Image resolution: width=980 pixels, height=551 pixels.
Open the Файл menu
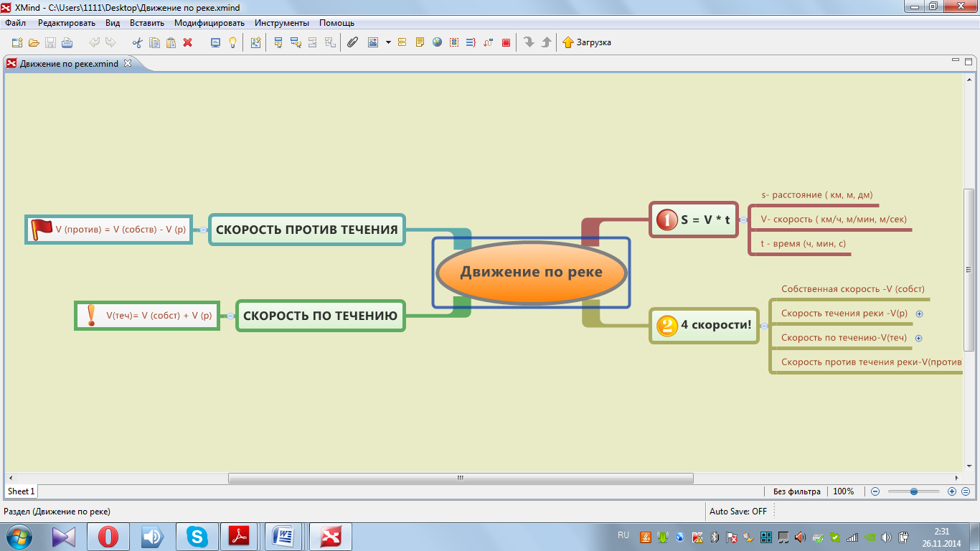pyautogui.click(x=15, y=23)
